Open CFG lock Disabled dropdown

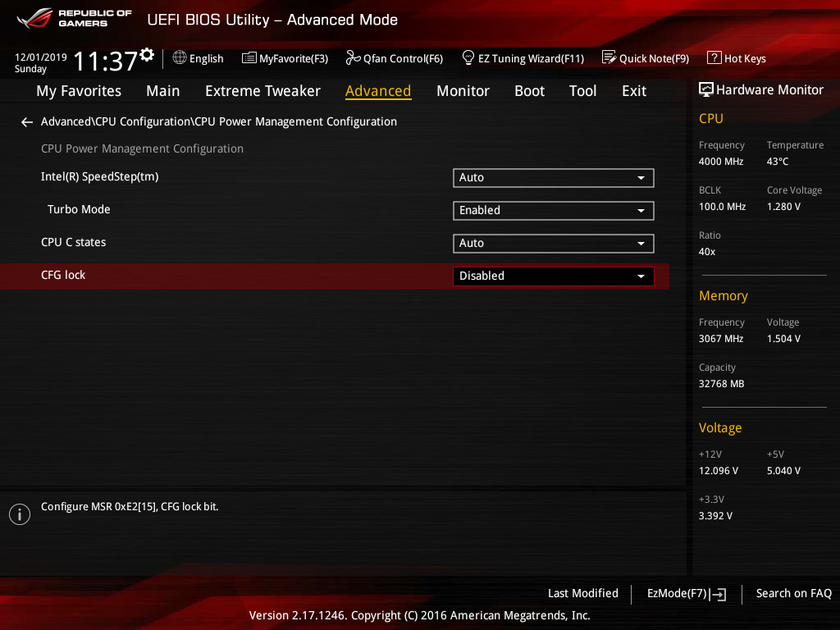[x=554, y=276]
